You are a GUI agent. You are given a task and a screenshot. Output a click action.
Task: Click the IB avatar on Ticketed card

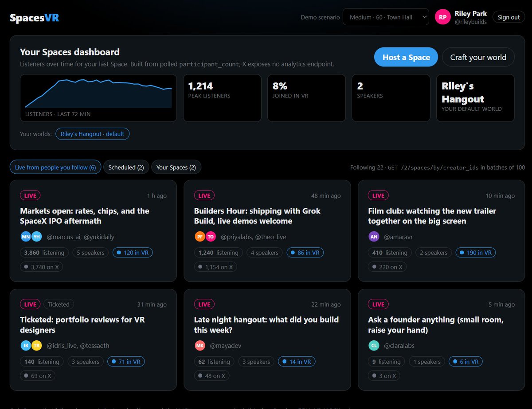(x=26, y=346)
